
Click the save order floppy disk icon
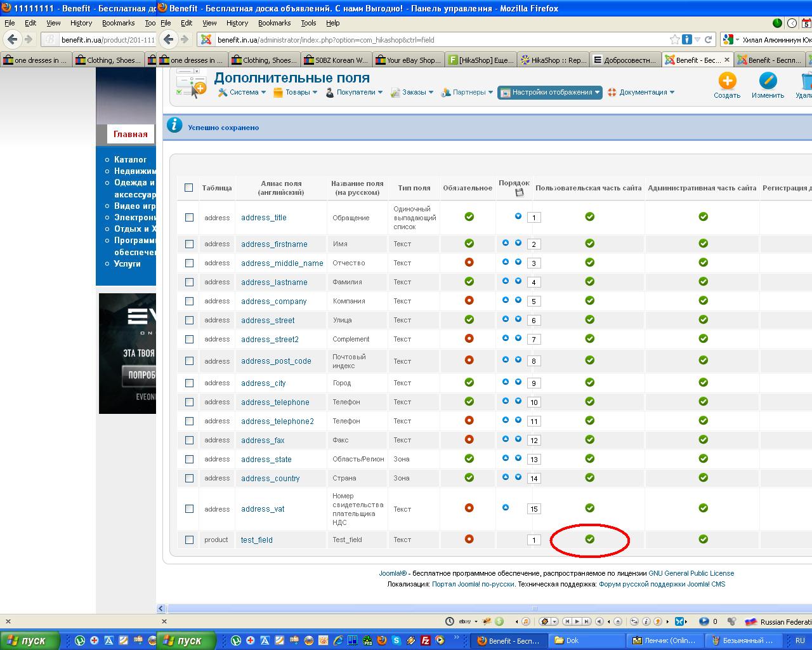click(520, 192)
